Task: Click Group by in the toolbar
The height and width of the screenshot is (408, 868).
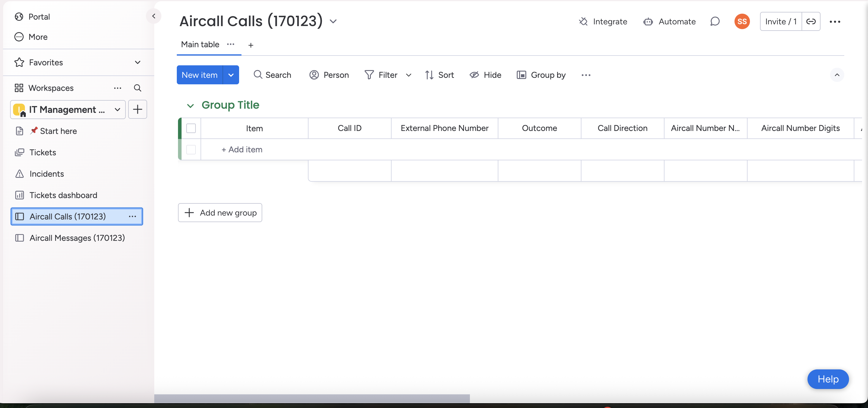Action: tap(541, 75)
